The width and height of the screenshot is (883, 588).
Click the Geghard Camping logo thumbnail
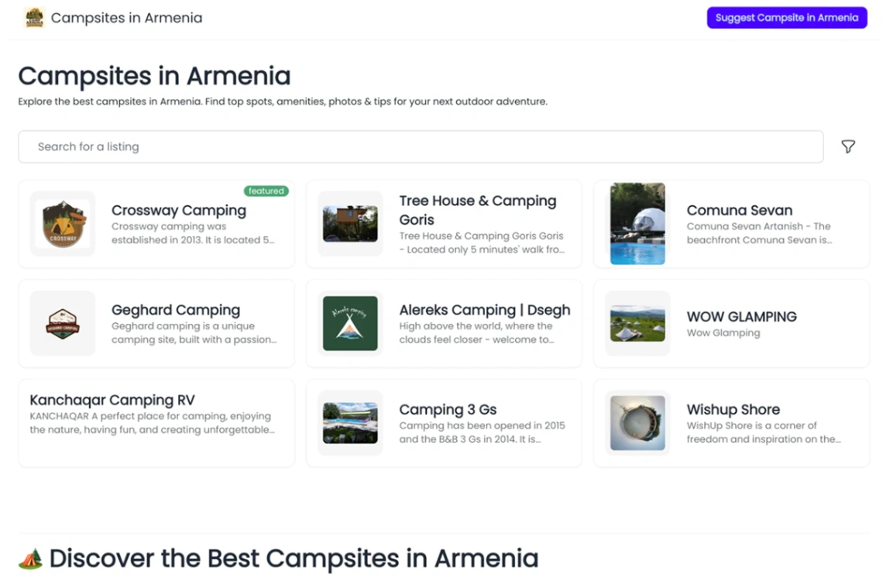coord(63,323)
